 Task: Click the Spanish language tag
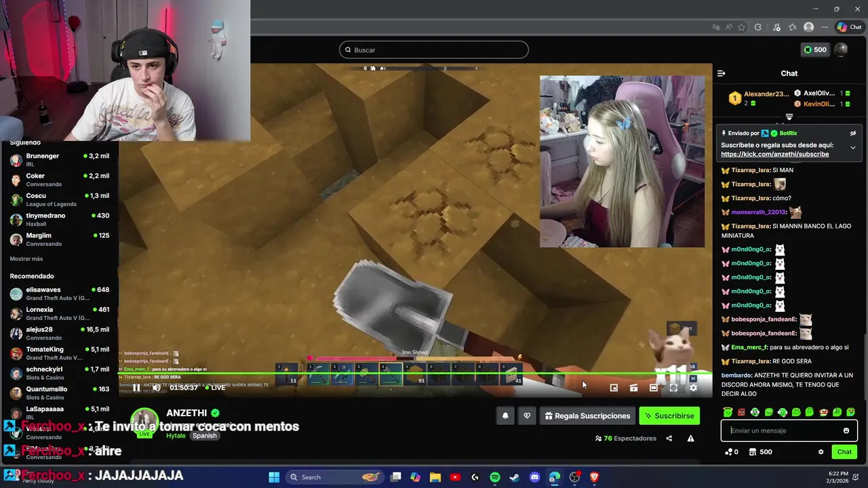tap(204, 436)
